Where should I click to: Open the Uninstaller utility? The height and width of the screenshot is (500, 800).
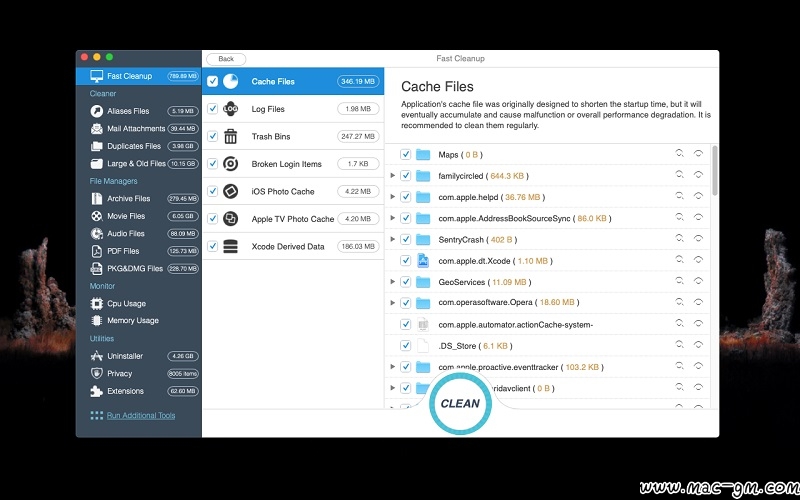pyautogui.click(x=139, y=356)
